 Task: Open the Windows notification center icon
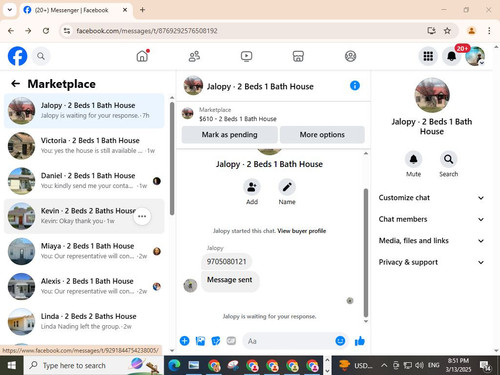point(485,365)
